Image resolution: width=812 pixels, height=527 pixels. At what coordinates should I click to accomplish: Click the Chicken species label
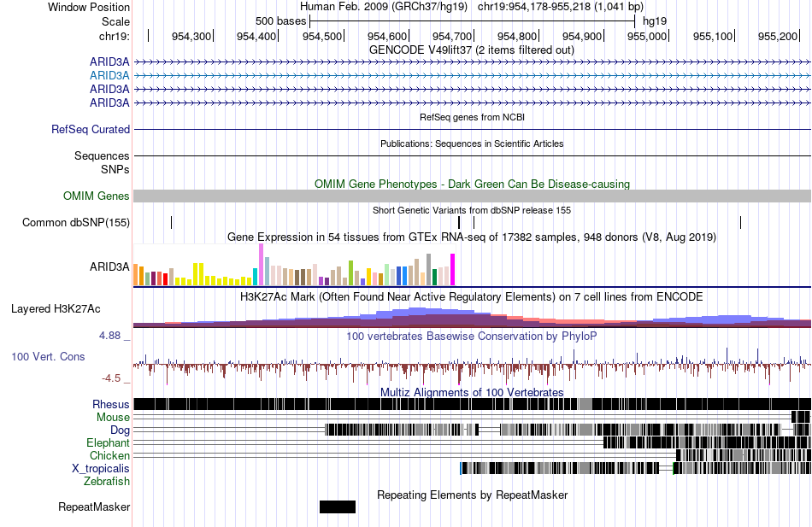tap(109, 455)
